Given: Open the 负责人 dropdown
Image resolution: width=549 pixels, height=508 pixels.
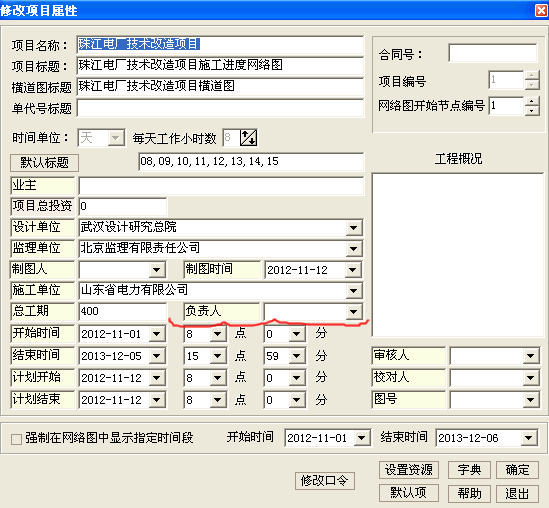Looking at the screenshot, I should click(x=353, y=312).
